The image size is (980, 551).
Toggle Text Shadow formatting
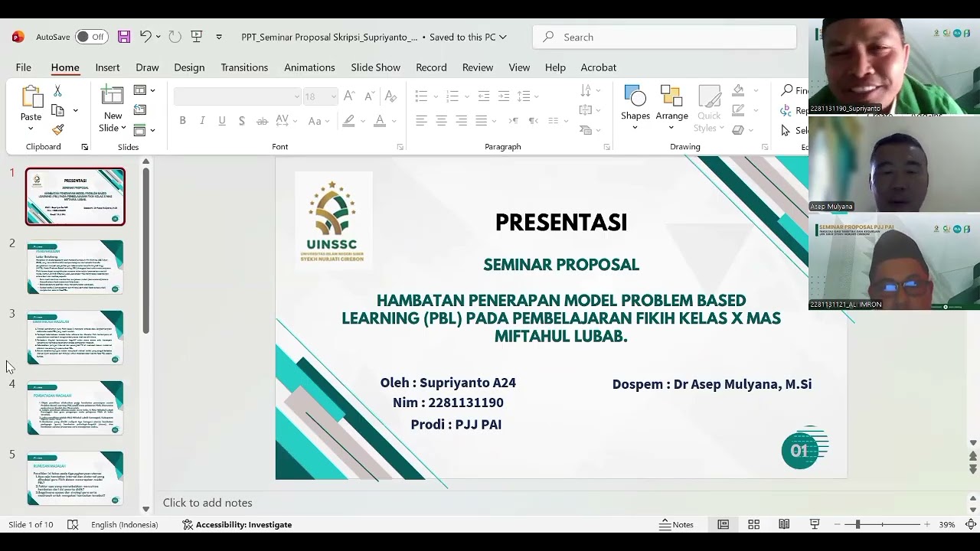(x=242, y=120)
